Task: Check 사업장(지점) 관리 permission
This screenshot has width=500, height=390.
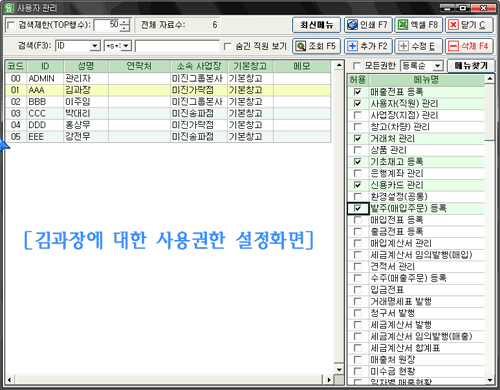Action: [x=358, y=115]
